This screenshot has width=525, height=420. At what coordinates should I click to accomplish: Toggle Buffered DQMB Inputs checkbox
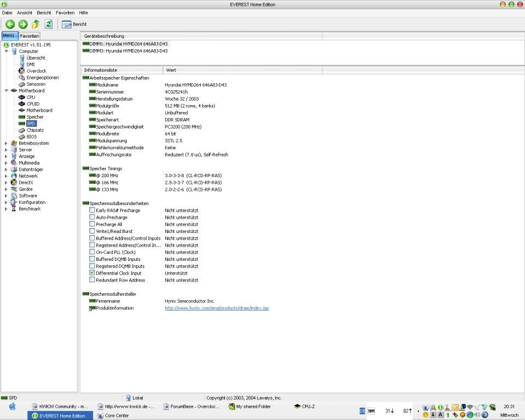click(x=92, y=259)
